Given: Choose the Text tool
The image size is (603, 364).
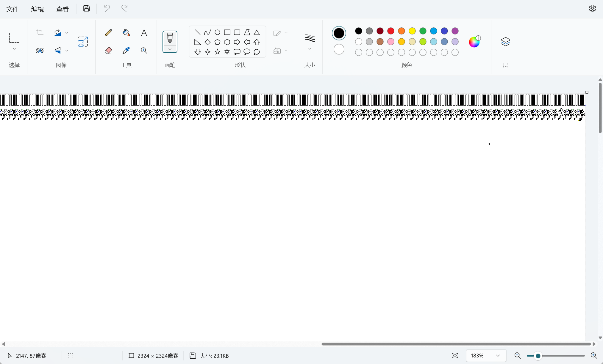Looking at the screenshot, I should tap(144, 33).
